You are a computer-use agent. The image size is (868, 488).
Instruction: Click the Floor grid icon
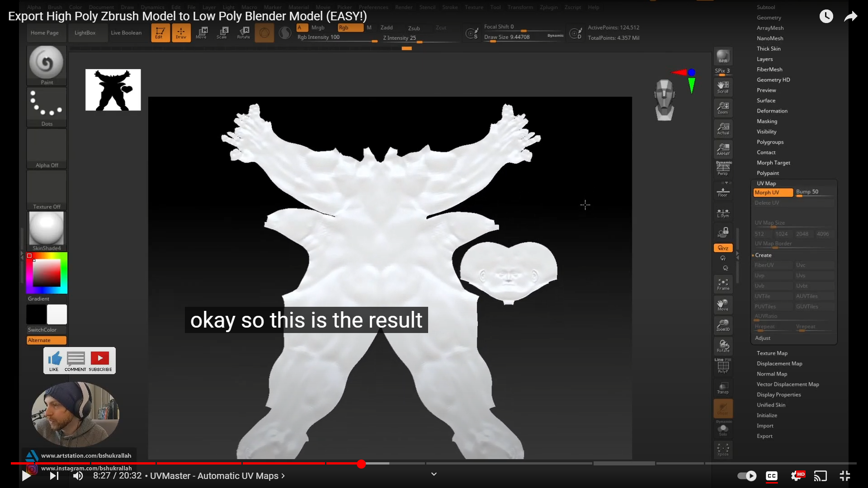[723, 192]
